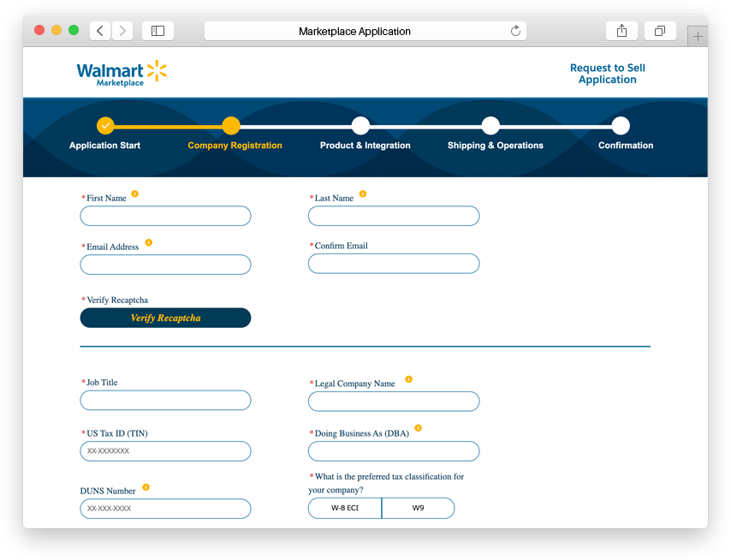Screen dimensions: 731x560
Task: Open Last Name info tooltip icon
Action: pyautogui.click(x=363, y=194)
